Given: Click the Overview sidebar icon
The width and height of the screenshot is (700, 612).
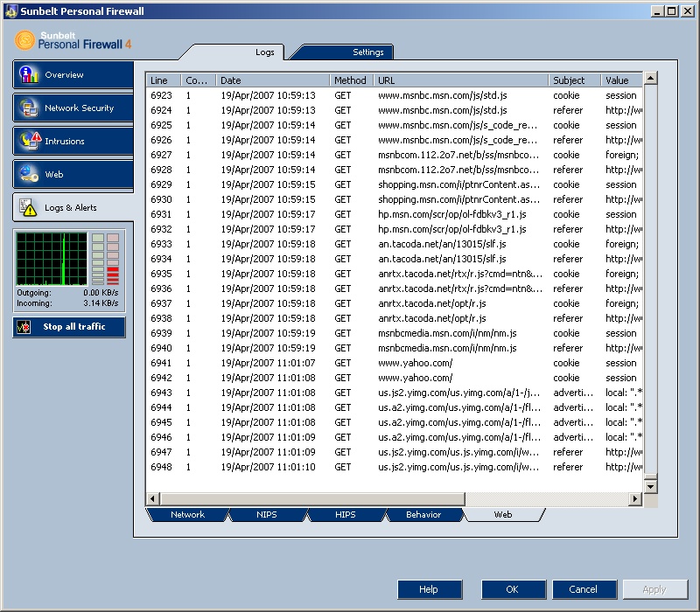Looking at the screenshot, I should [30, 75].
